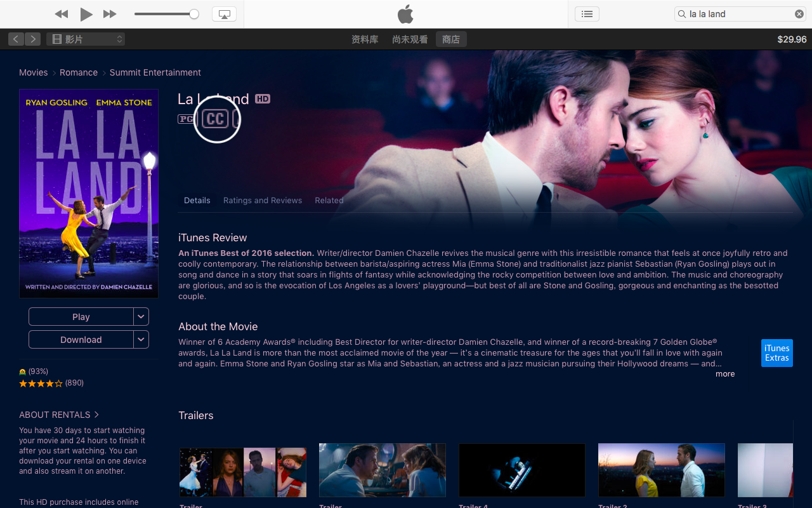Play the second trailer thumbnail
Screen dimensions: 812x508
coord(383,470)
